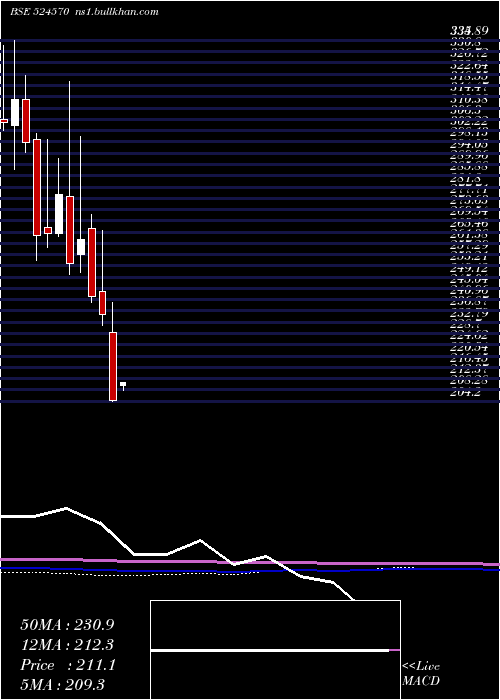Click the '<<Live MACD' label
The height and width of the screenshot is (700, 500).
[421, 674]
